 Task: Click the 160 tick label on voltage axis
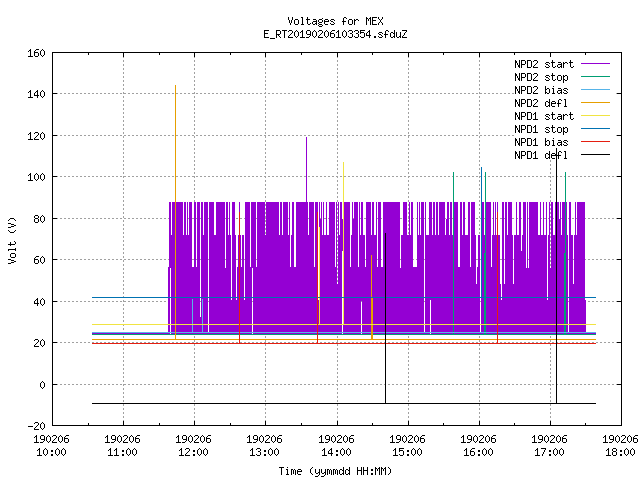pyautogui.click(x=36, y=53)
